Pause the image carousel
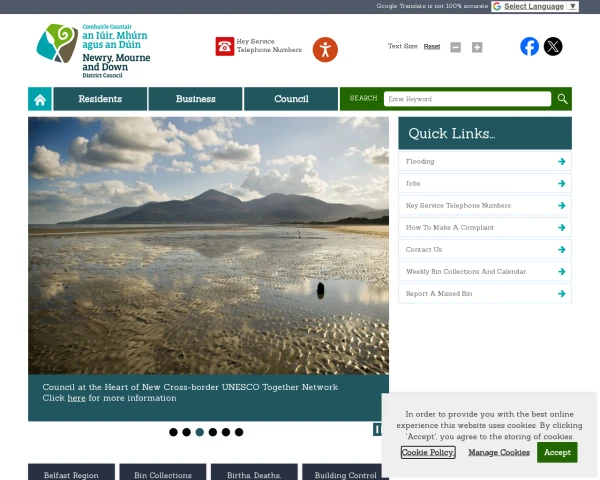This screenshot has width=600, height=480. coord(377,429)
